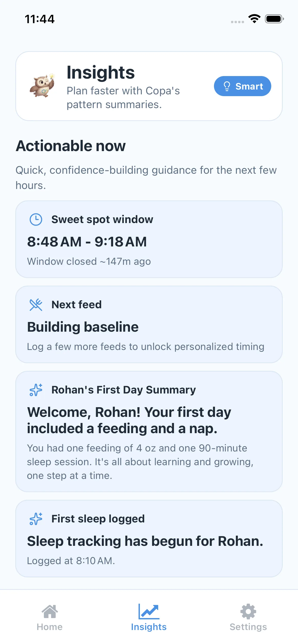Tap the crossed utensils Next feed icon
Viewport: 298px width, 644px height.
coord(36,305)
